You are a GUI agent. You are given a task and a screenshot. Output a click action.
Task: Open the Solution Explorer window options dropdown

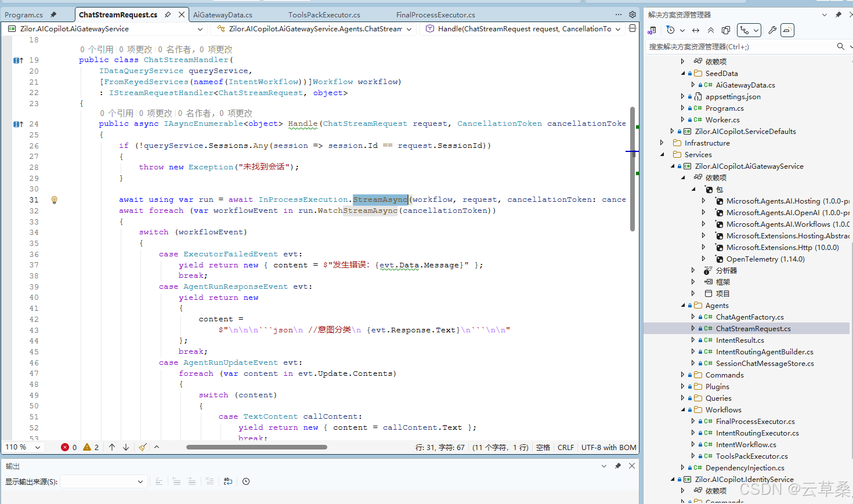coord(825,14)
